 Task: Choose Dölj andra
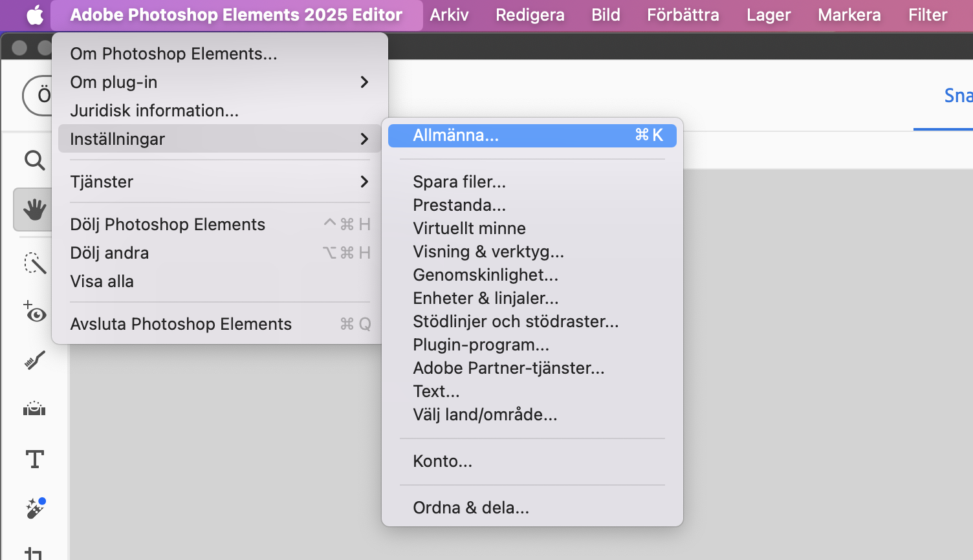click(219, 253)
